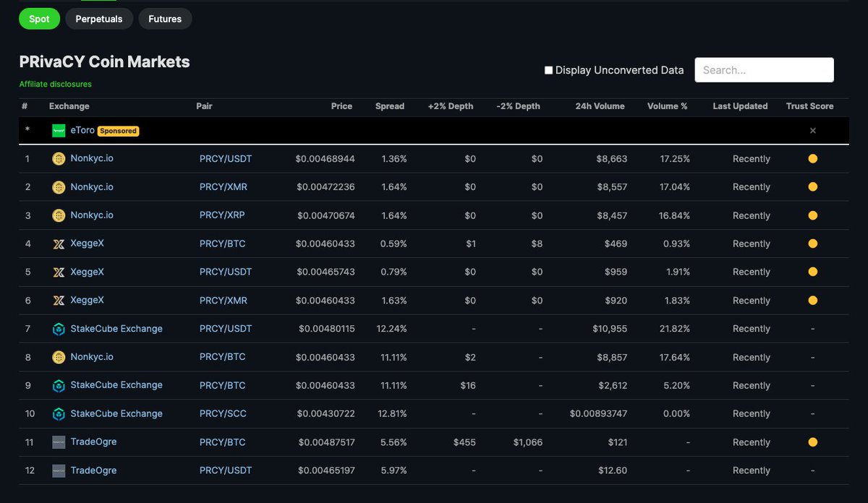The image size is (868, 503).
Task: Open PRCY/BTC pair in row 11
Action: click(x=223, y=442)
